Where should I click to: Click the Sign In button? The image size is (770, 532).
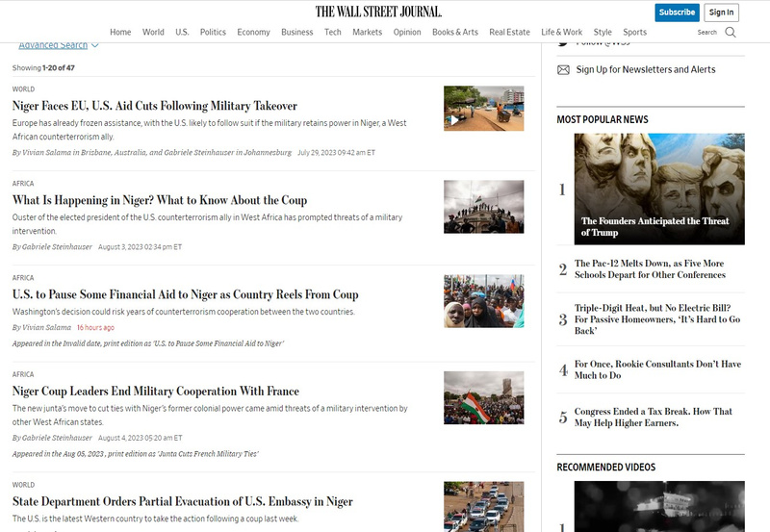(x=721, y=13)
